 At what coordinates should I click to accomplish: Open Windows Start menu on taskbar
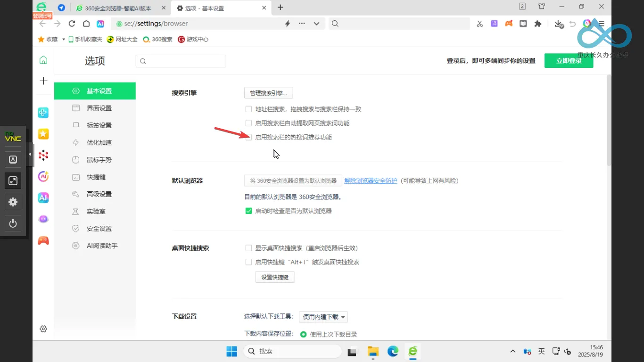click(x=232, y=352)
